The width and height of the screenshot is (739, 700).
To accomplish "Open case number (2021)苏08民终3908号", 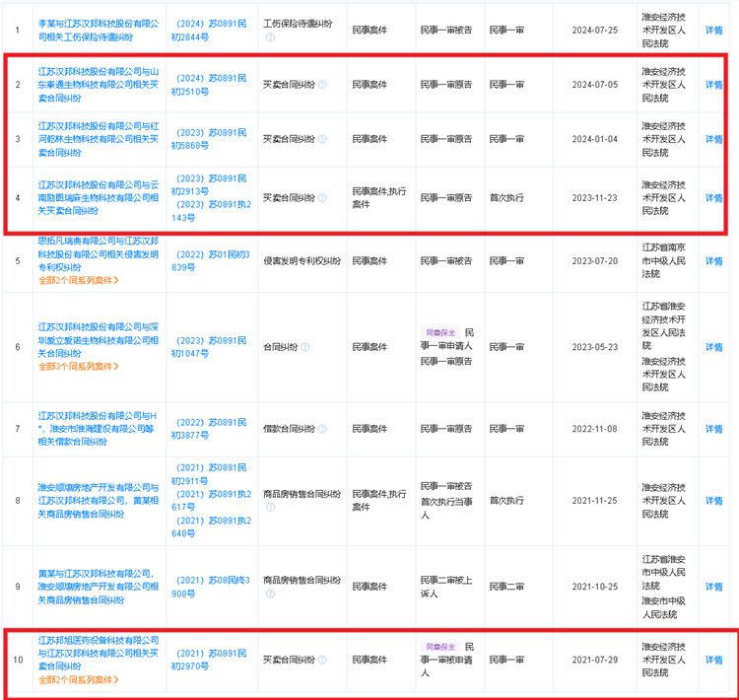I will [x=211, y=587].
